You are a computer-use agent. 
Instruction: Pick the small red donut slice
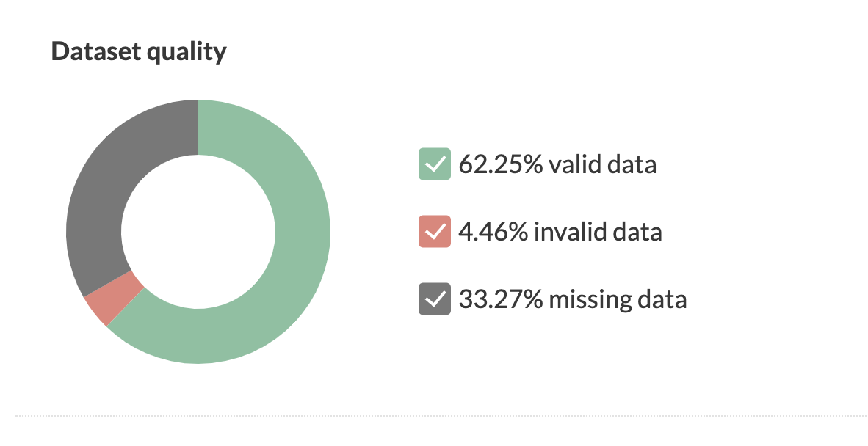pyautogui.click(x=114, y=299)
